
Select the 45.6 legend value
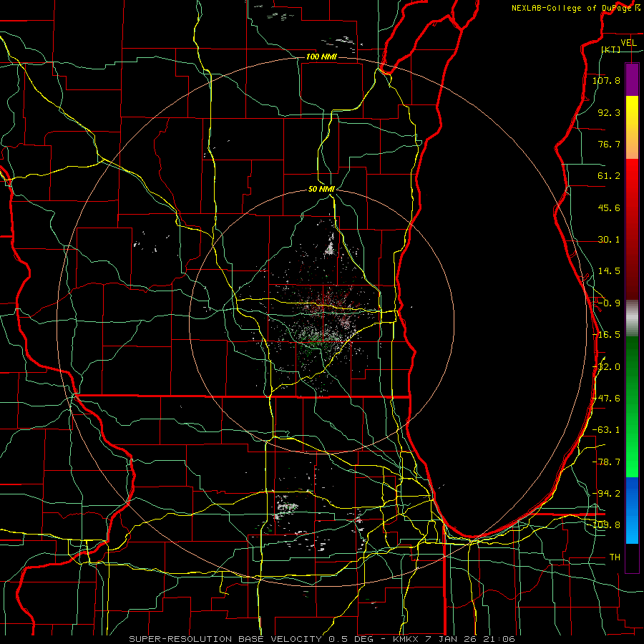(609, 208)
